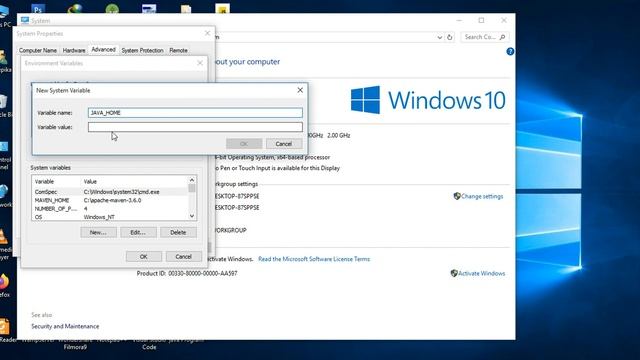The width and height of the screenshot is (640, 360).
Task: Click New... under System variables
Action: point(98,232)
